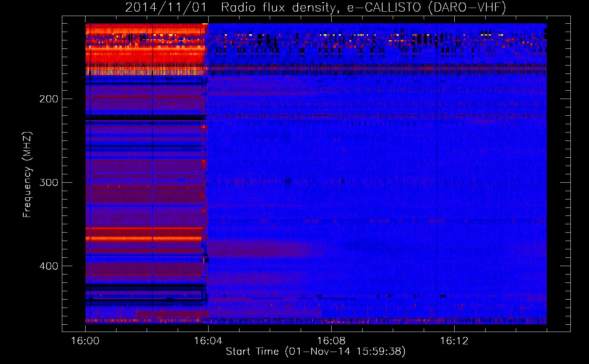
Task: Select the 400 frequency tick label
Action: (x=49, y=266)
